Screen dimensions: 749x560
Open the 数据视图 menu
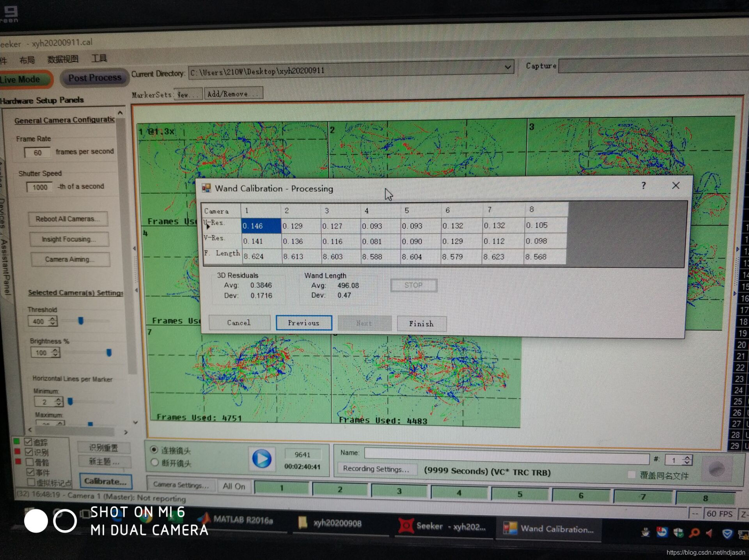coord(62,59)
